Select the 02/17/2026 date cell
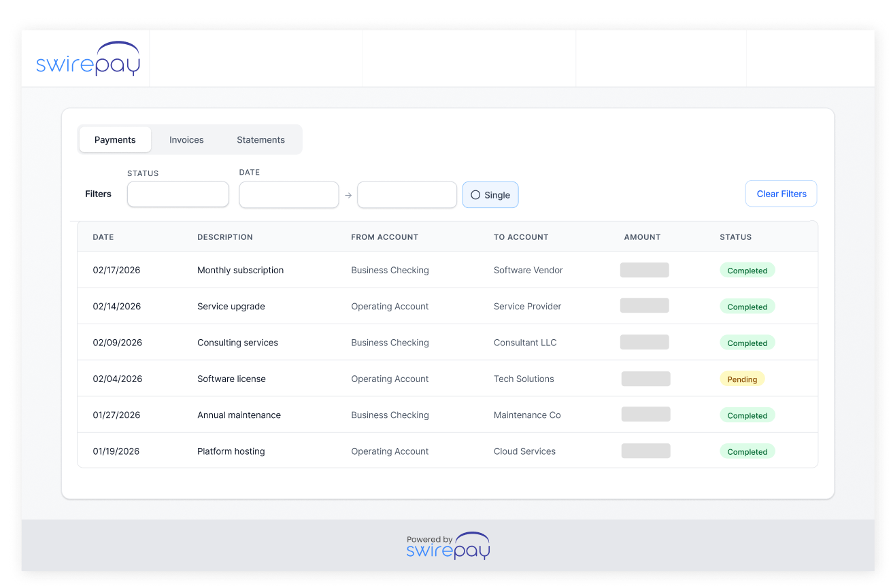The width and height of the screenshot is (891, 588). [x=116, y=270]
